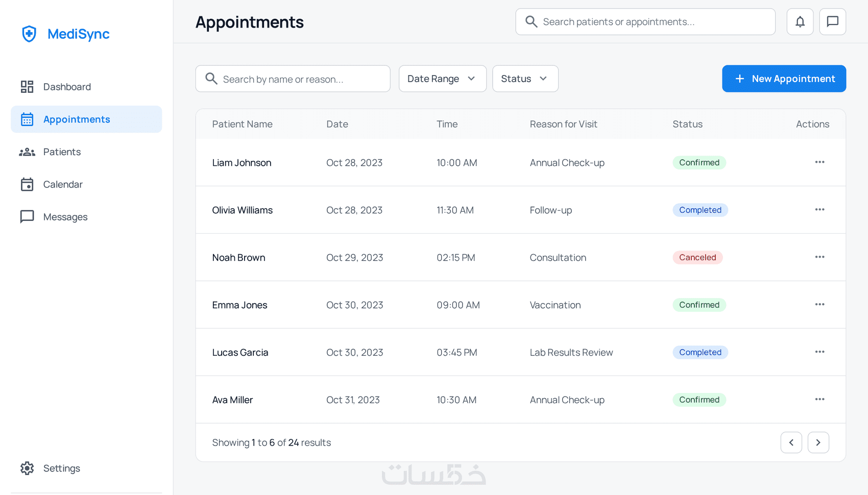Open Calendar from the sidebar
The width and height of the screenshot is (868, 495).
pyautogui.click(x=63, y=185)
